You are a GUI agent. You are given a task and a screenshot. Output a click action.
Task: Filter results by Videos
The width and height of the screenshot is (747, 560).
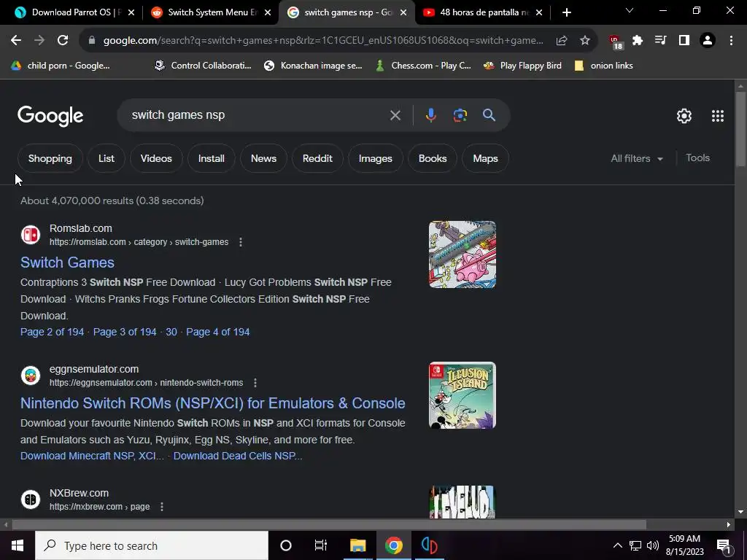click(156, 158)
